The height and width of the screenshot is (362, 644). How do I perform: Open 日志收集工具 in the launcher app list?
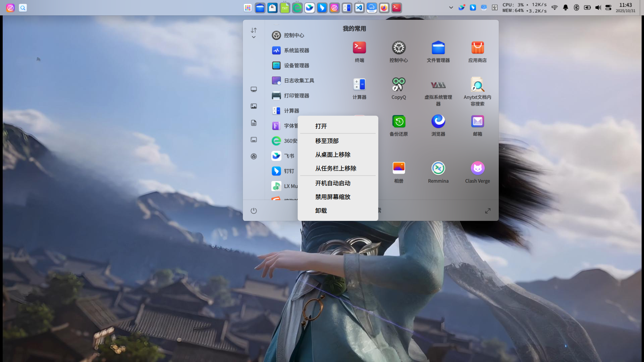(x=293, y=80)
